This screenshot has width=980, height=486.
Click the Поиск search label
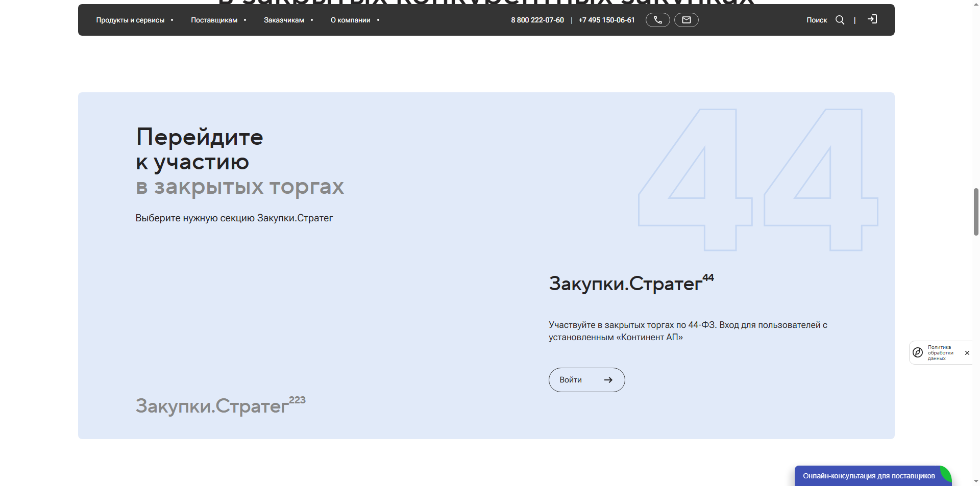point(817,20)
